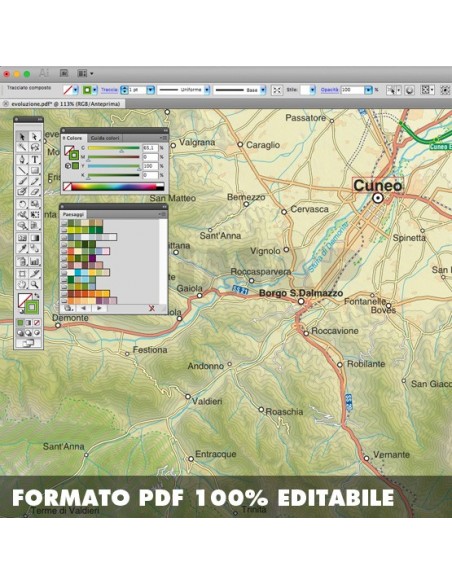
Task: Open the Stile graphic style dropdown
Action: point(312,90)
